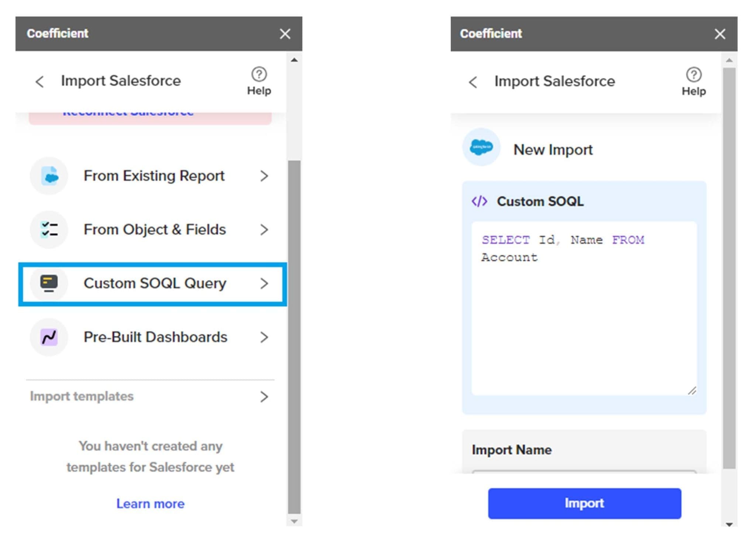Go back using the left panel arrow
The image size is (756, 540).
[x=39, y=82]
